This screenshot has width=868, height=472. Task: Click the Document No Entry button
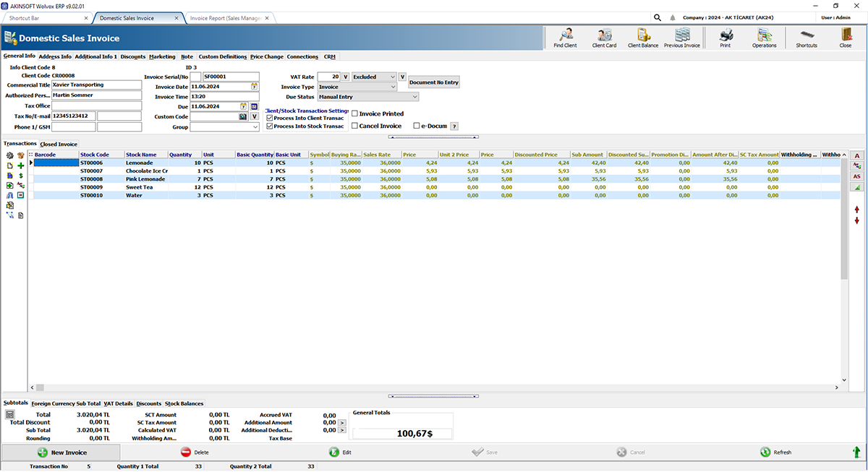click(434, 82)
